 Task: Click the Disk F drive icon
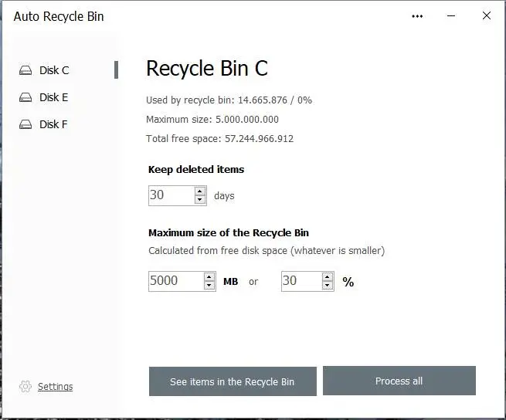point(26,124)
